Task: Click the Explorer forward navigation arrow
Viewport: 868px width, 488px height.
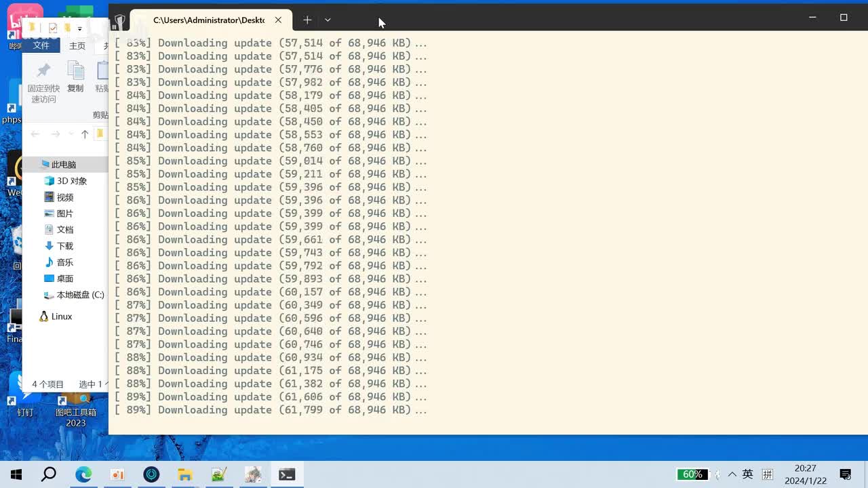Action: pyautogui.click(x=56, y=134)
